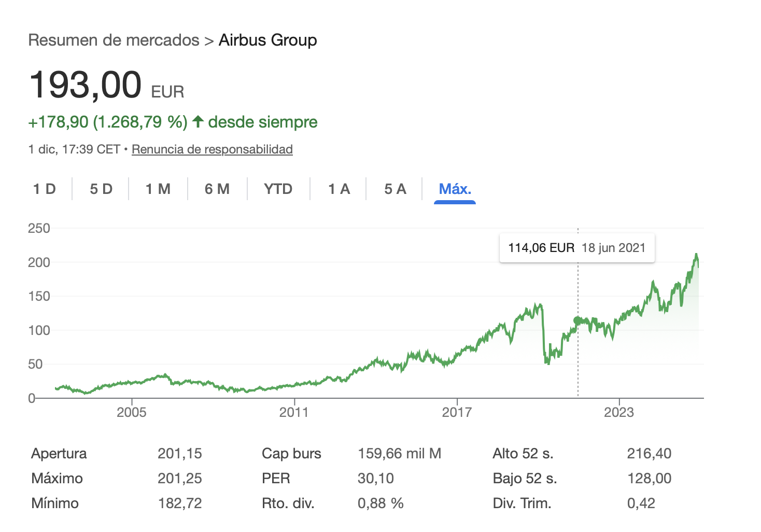This screenshot has width=761, height=532.
Task: Go to Resumen de mercados breadcrumb
Action: 114,40
